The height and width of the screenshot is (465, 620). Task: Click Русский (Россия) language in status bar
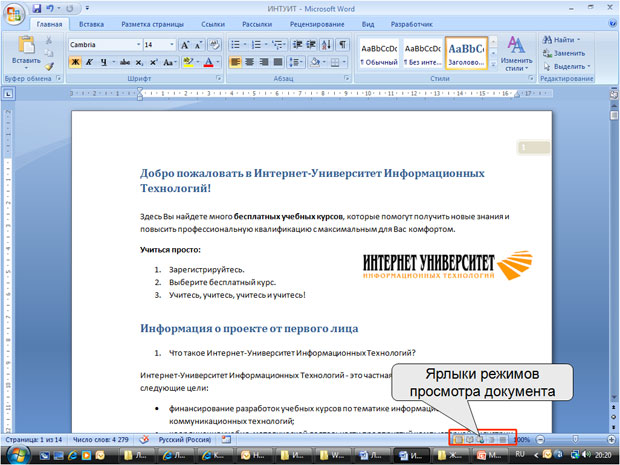tap(185, 439)
